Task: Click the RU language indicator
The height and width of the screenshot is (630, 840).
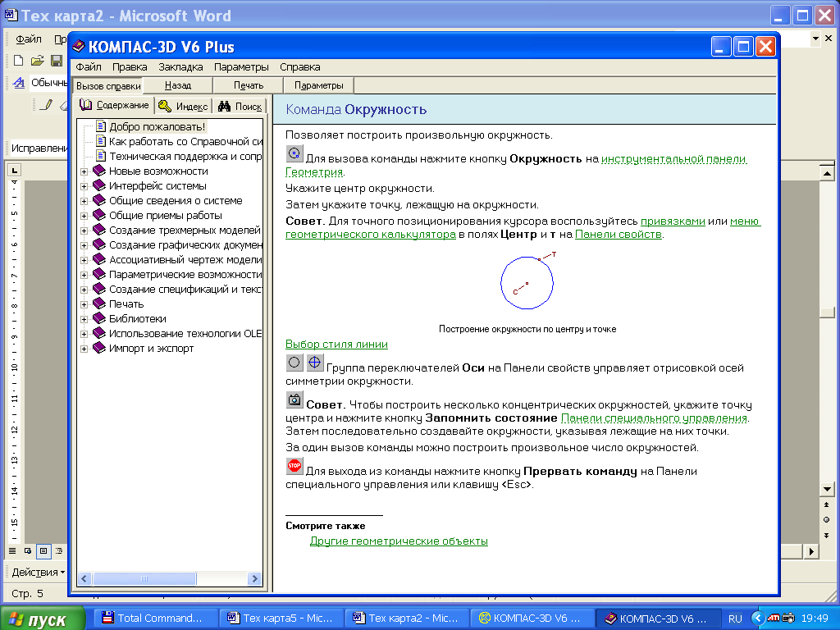Action: tap(735, 619)
